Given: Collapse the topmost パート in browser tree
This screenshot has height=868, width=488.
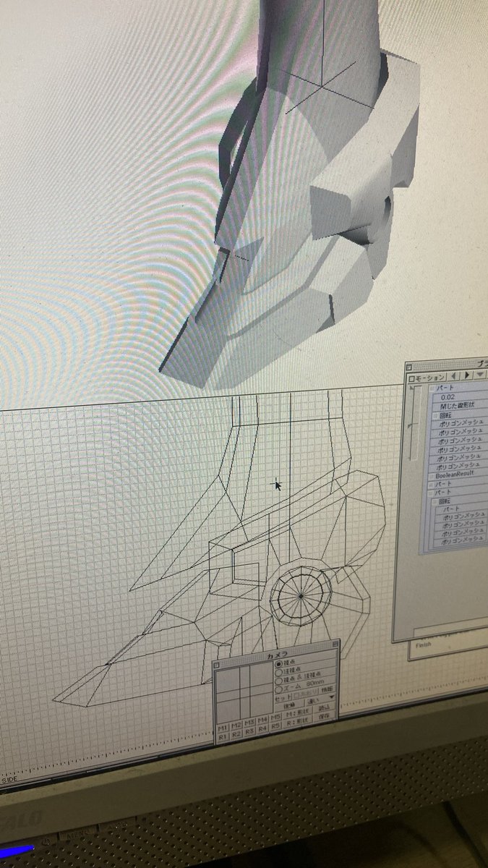Looking at the screenshot, I should click(x=432, y=388).
